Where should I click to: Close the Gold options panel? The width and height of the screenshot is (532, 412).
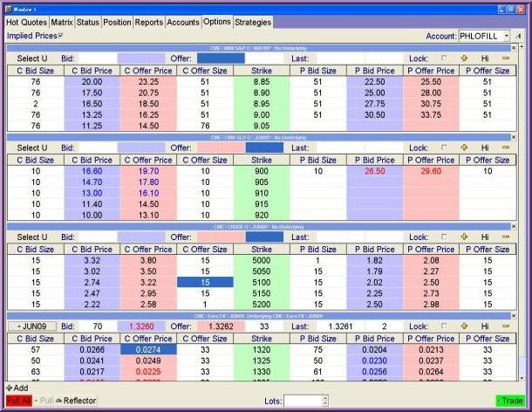pos(513,136)
